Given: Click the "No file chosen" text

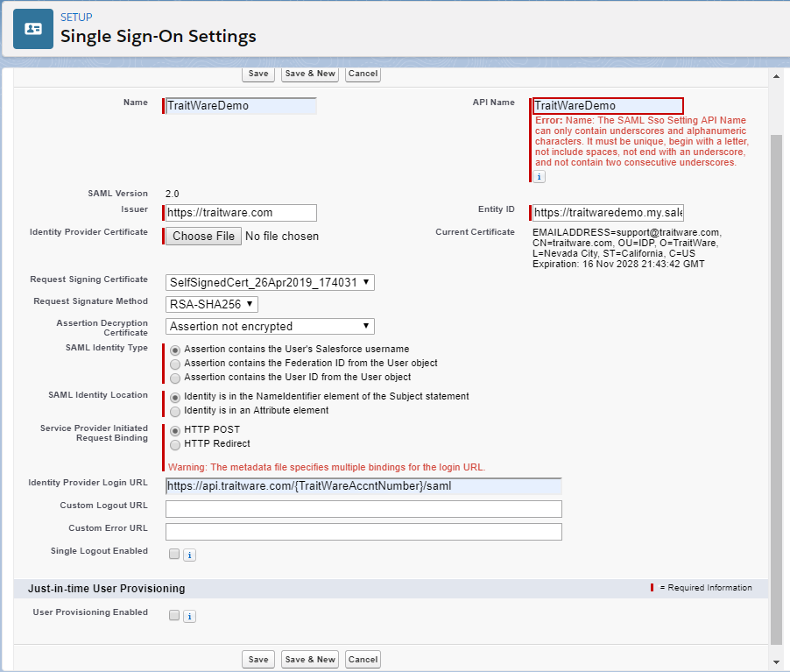Looking at the screenshot, I should (282, 236).
